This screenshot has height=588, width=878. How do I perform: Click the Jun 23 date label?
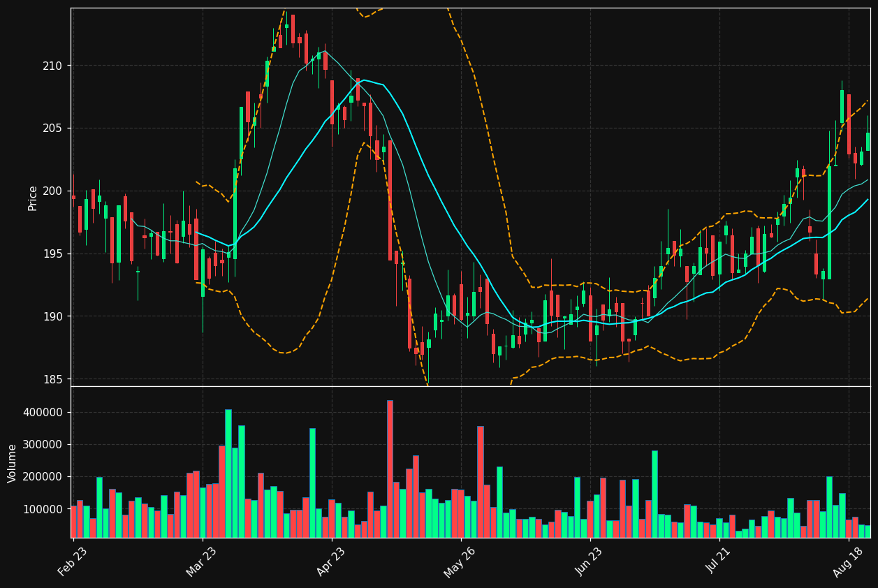pyautogui.click(x=590, y=561)
